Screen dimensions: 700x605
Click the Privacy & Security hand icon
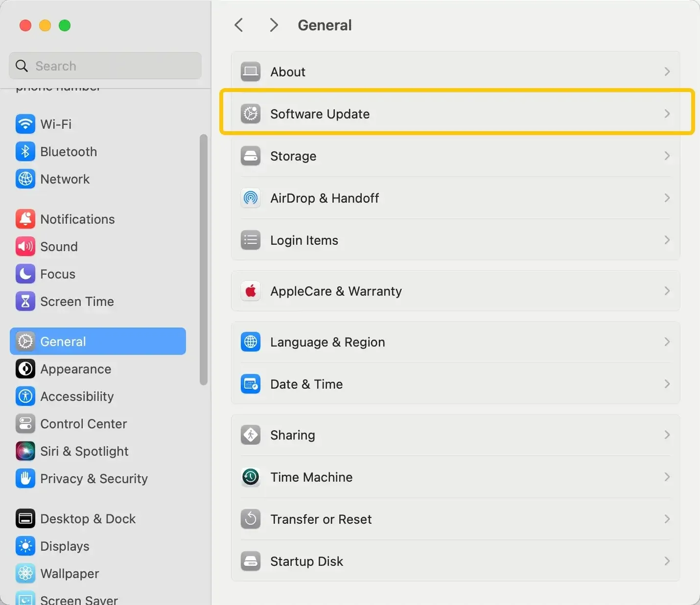point(25,478)
